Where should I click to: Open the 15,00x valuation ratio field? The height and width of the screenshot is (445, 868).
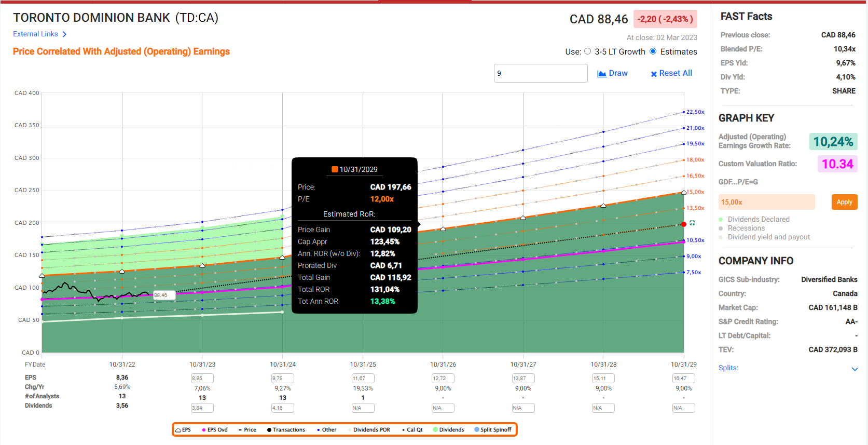click(766, 202)
